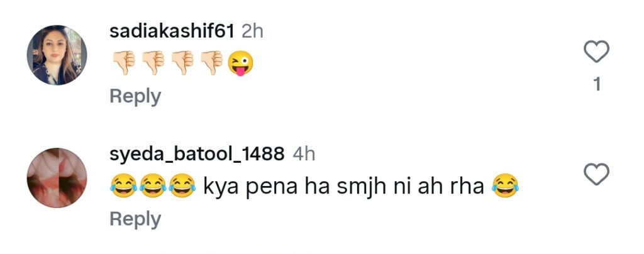Reply to syeda_batool_1488's comment
644x254 pixels.
coord(135,219)
